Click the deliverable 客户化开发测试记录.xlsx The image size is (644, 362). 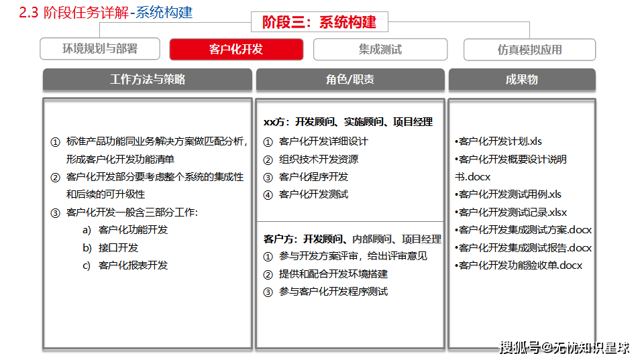point(511,213)
